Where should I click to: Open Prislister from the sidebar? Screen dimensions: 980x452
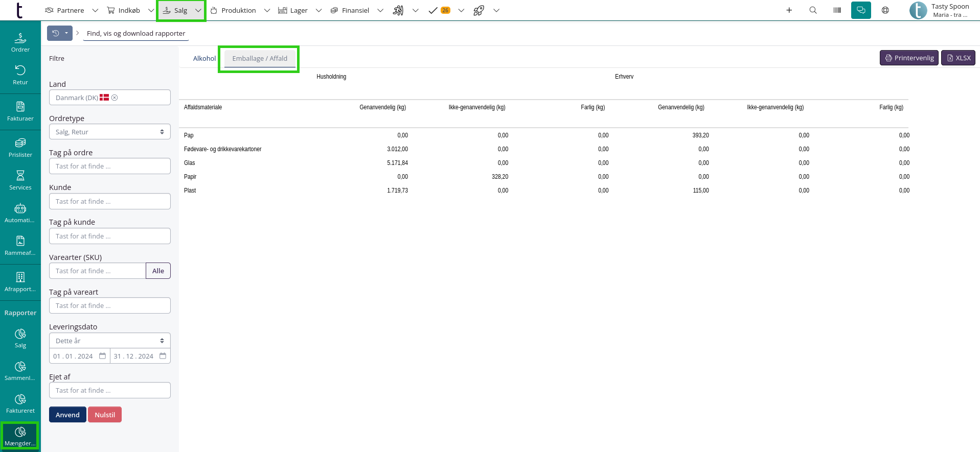point(20,148)
